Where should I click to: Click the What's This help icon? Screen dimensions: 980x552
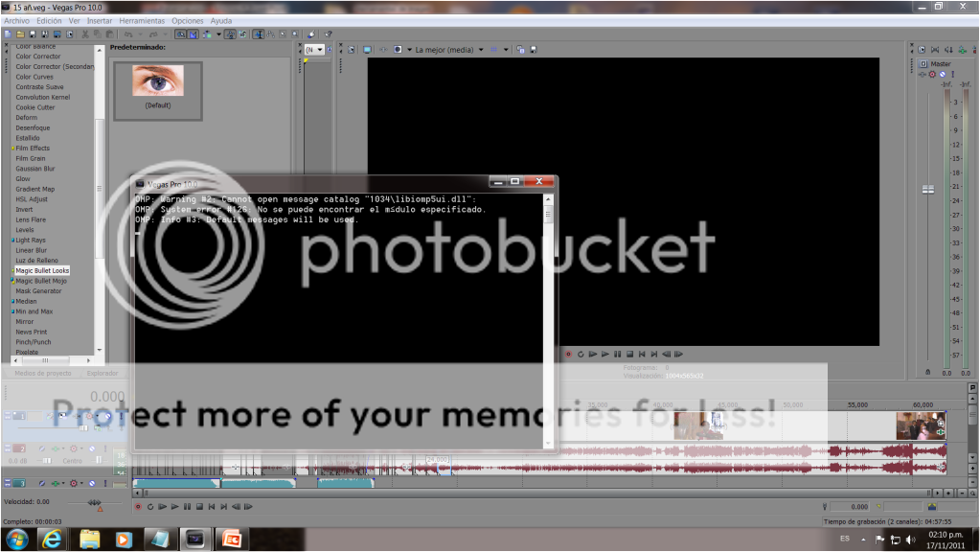coord(329,34)
